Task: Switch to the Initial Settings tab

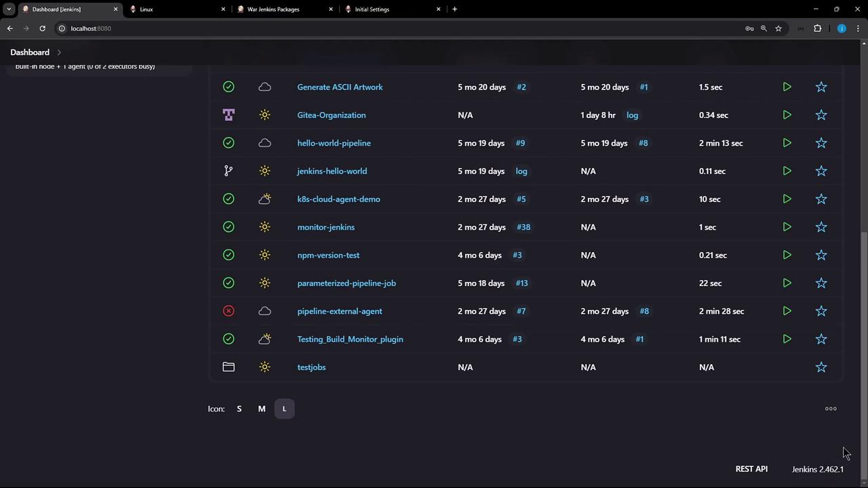Action: pos(391,9)
